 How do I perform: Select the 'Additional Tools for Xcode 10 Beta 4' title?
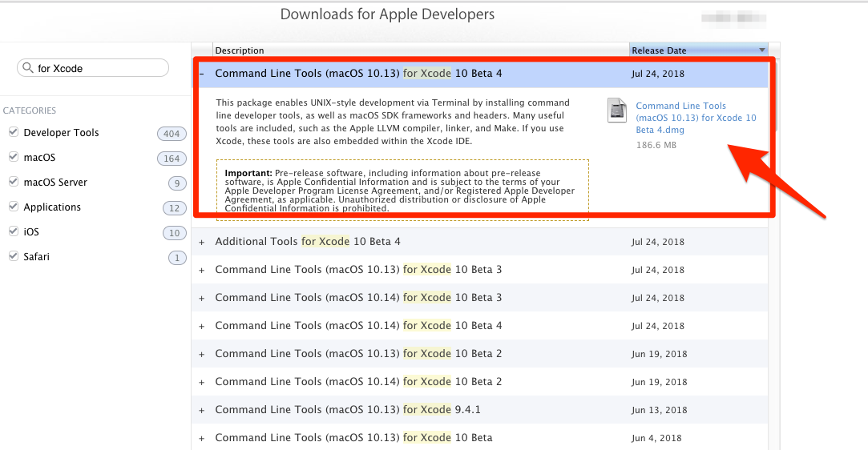click(x=308, y=242)
